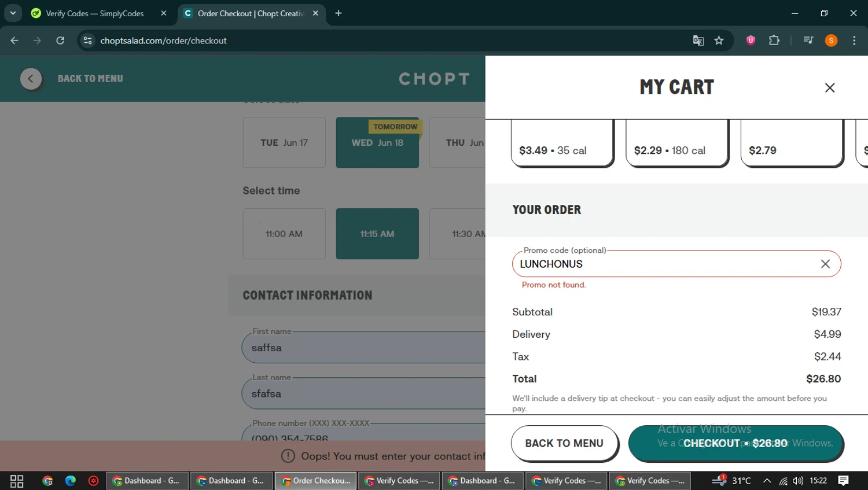Open the clock showing 15:22

[818, 481]
